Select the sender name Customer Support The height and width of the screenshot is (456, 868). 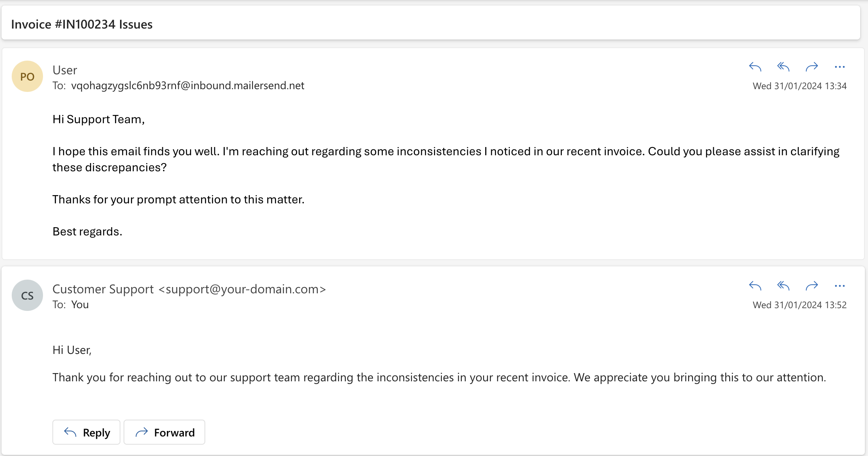pos(103,289)
